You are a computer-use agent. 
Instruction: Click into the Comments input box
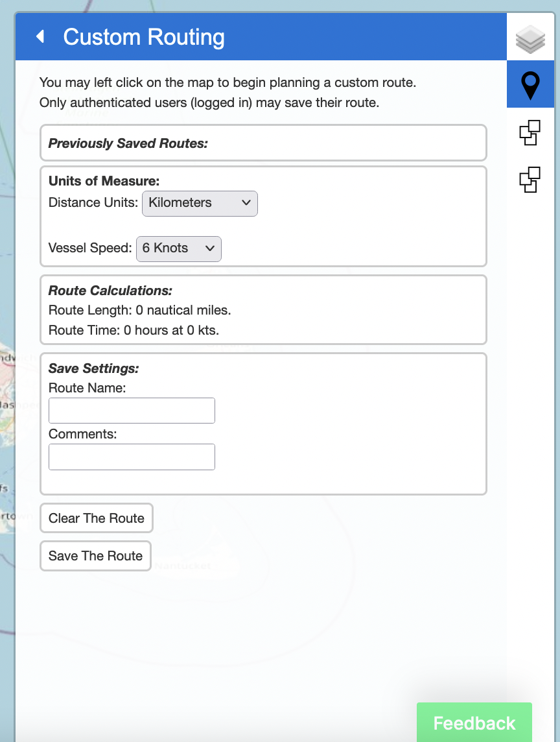[x=132, y=457]
